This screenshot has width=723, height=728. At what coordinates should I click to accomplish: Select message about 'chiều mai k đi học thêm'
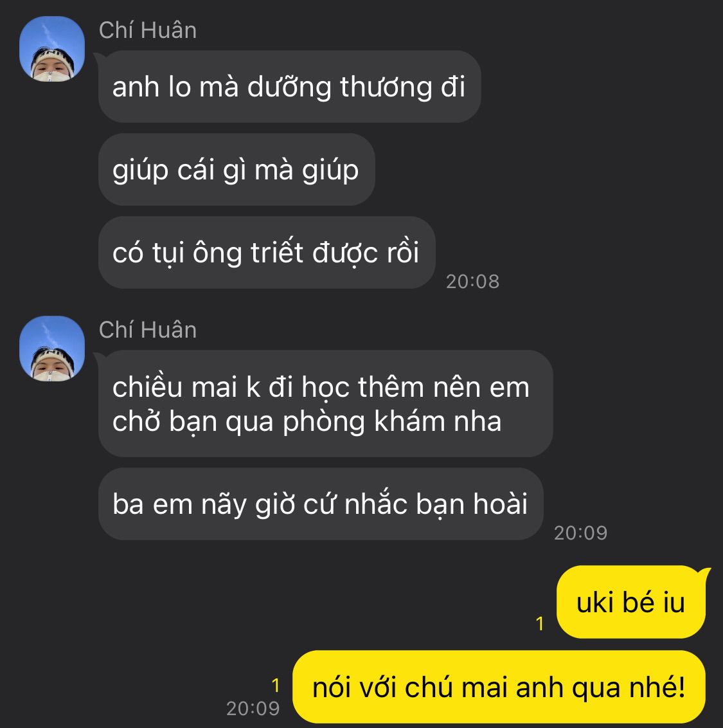click(325, 403)
